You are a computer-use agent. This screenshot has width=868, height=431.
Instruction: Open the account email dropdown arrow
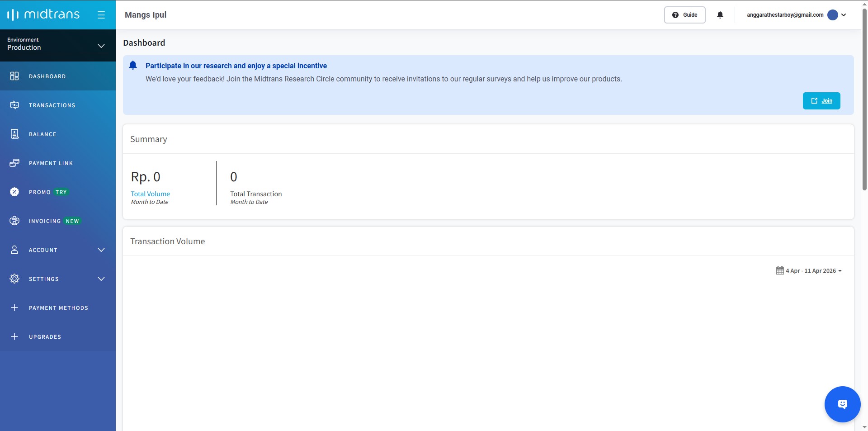(x=844, y=15)
